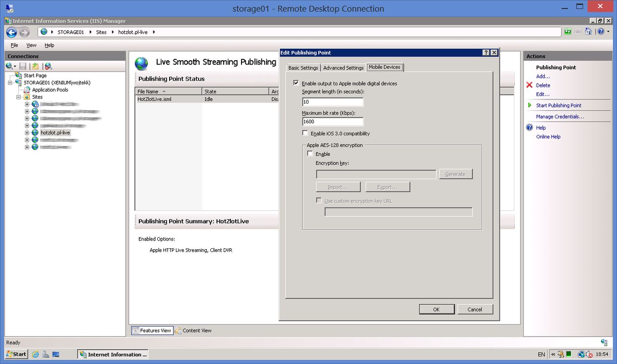The width and height of the screenshot is (617, 364).
Task: Click the Maximum bit rate field showing 1600
Action: [333, 122]
